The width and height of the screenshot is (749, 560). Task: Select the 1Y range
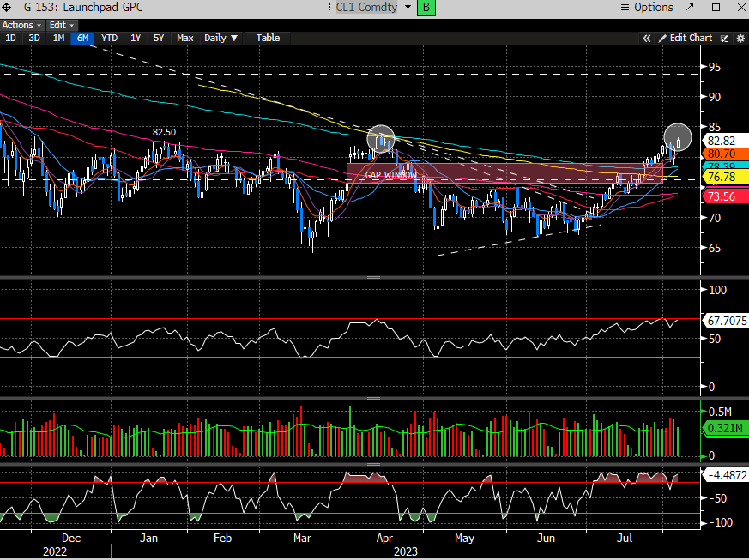pos(136,39)
